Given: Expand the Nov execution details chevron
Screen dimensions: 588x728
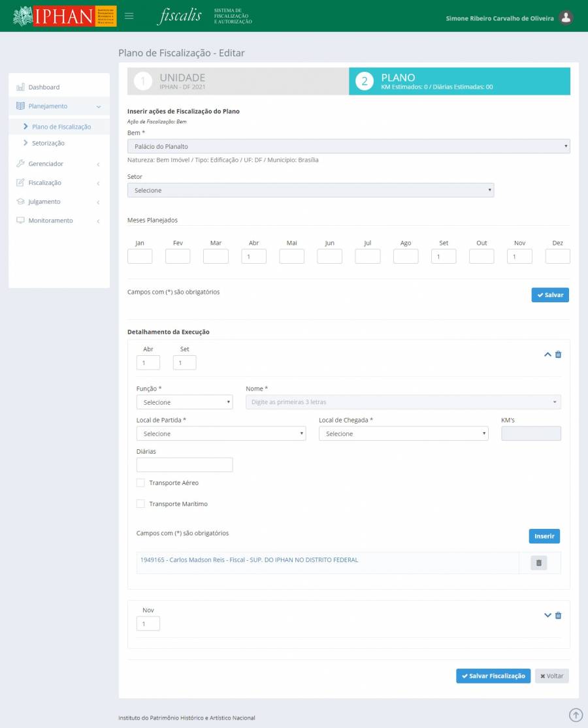Looking at the screenshot, I should click(547, 616).
